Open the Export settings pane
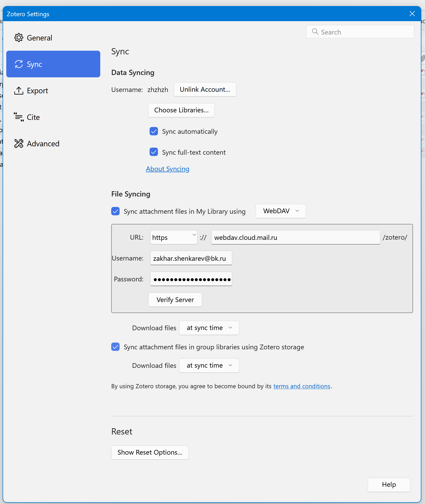425x504 pixels. pos(53,91)
